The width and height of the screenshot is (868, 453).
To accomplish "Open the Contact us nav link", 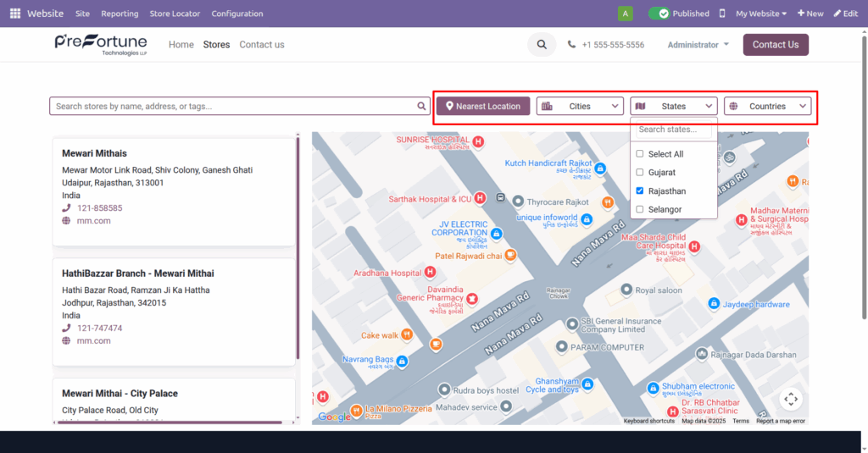I will tap(262, 45).
